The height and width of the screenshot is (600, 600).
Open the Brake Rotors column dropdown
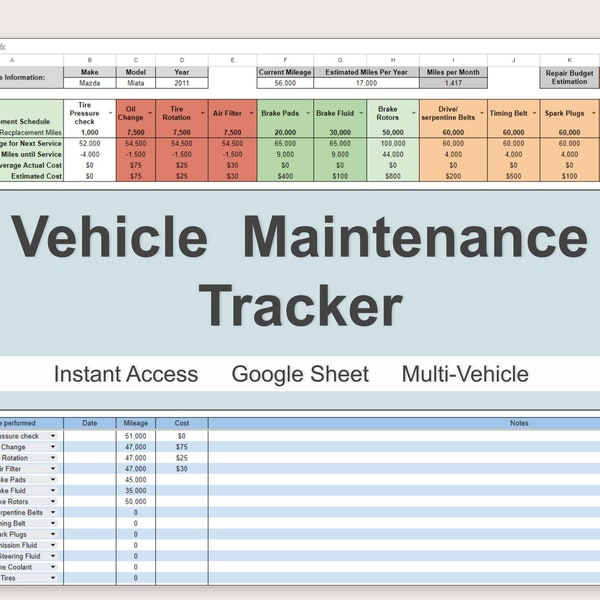coord(414,113)
